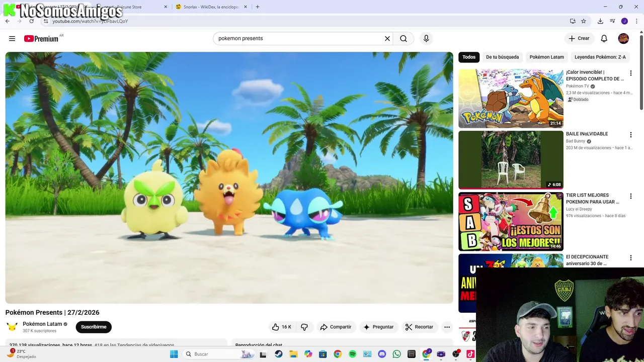Viewport: 644px width, 362px height.
Task: Click the youtube.com address bar
Action: pyautogui.click(x=302, y=21)
